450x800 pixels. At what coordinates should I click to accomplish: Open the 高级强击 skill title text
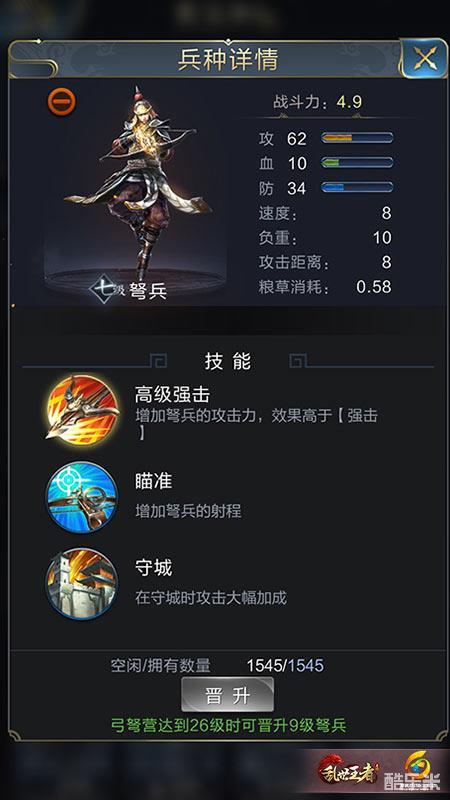pos(172,394)
